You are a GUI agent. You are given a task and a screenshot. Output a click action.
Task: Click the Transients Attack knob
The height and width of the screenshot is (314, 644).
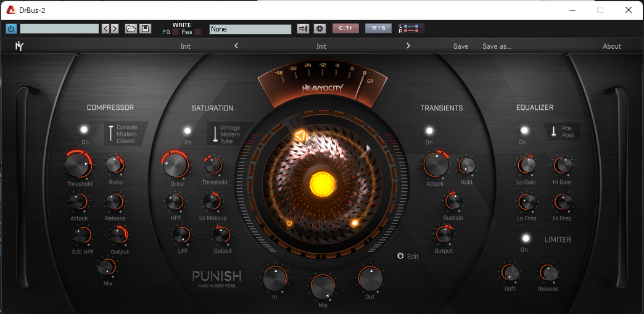coord(436,164)
